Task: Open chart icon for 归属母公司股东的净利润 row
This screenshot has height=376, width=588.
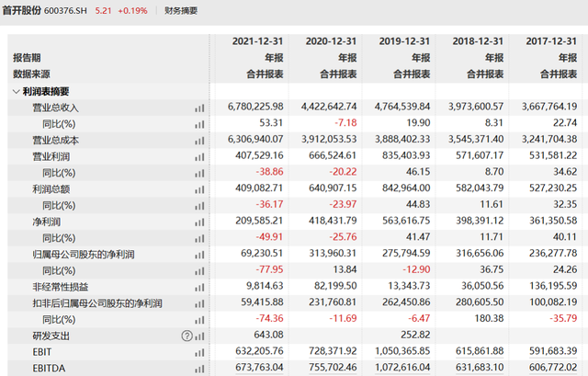Action: coord(199,255)
